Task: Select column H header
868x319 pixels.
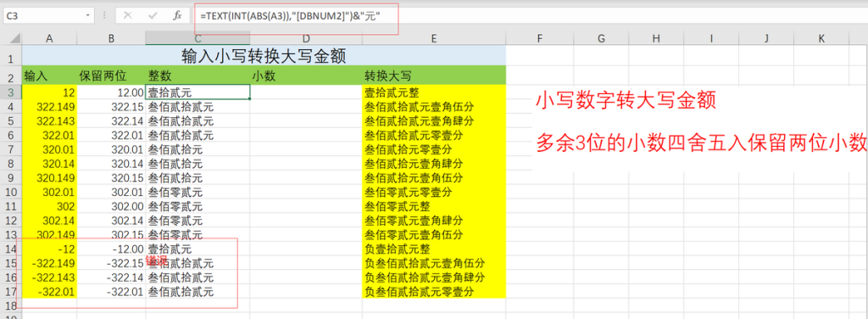Action: coord(656,38)
